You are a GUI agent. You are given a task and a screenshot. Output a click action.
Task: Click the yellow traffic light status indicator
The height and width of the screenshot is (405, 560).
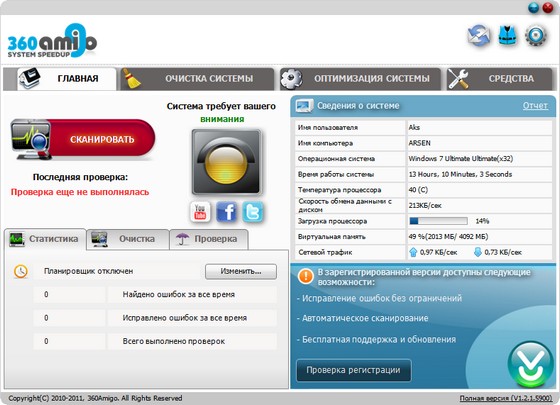point(226,162)
